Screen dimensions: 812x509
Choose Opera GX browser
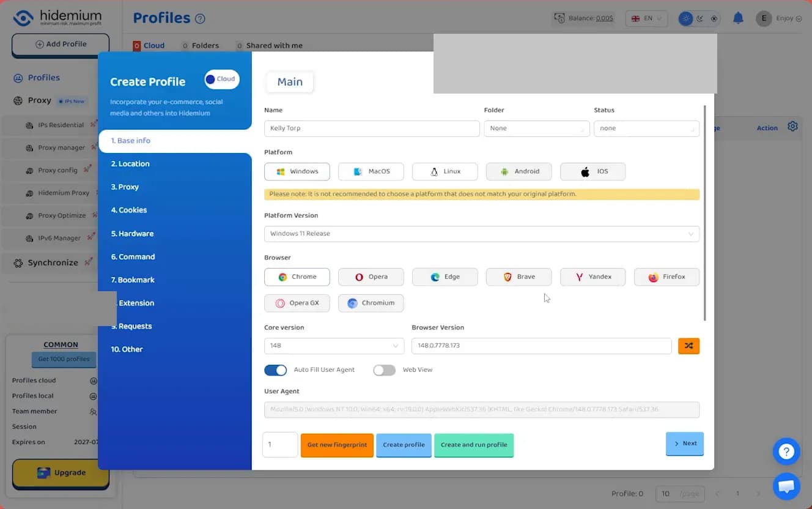[x=297, y=303]
